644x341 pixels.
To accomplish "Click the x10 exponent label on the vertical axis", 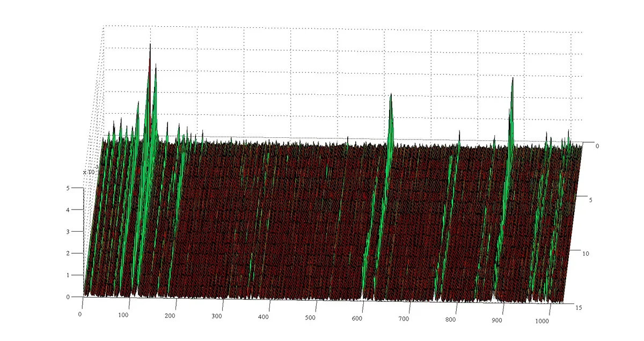I will click(89, 172).
